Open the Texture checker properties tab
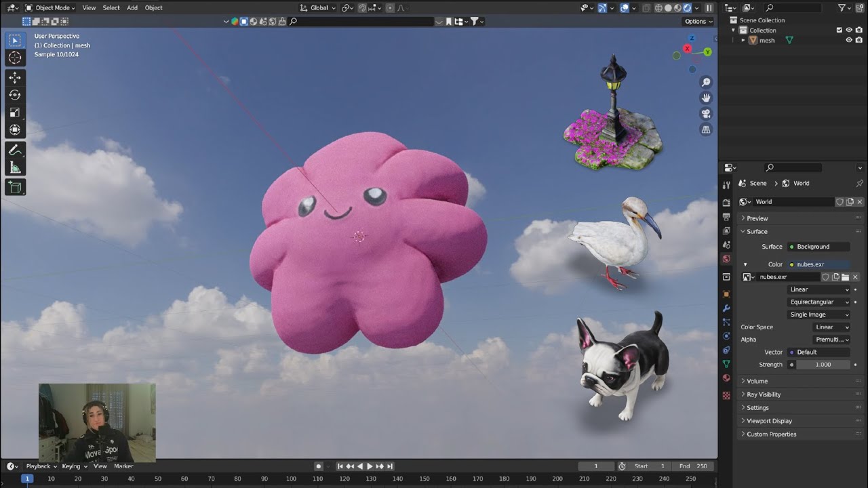Image resolution: width=868 pixels, height=488 pixels. (726, 395)
